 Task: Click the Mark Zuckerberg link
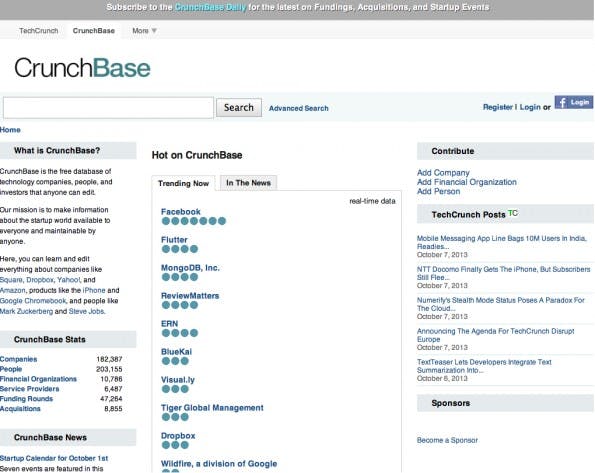[x=27, y=311]
